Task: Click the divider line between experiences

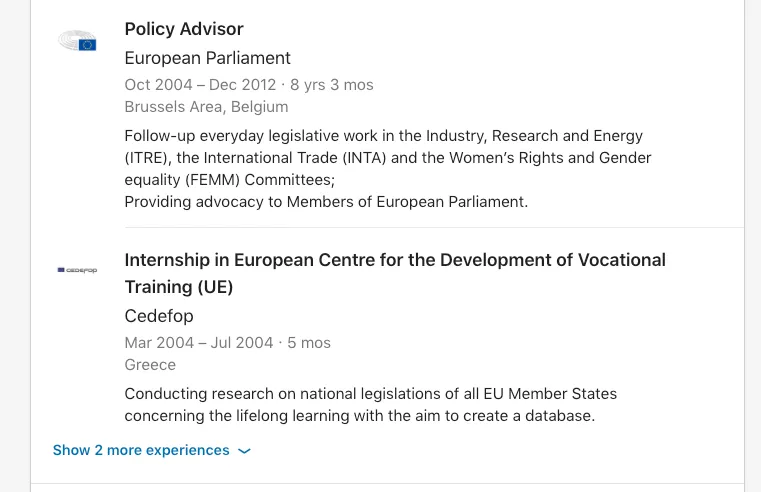Action: click(434, 227)
